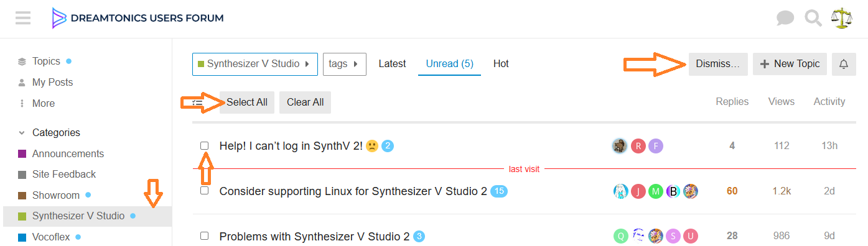Sort topics by the Activity column
Image resolution: width=868 pixels, height=246 pixels.
click(x=829, y=101)
